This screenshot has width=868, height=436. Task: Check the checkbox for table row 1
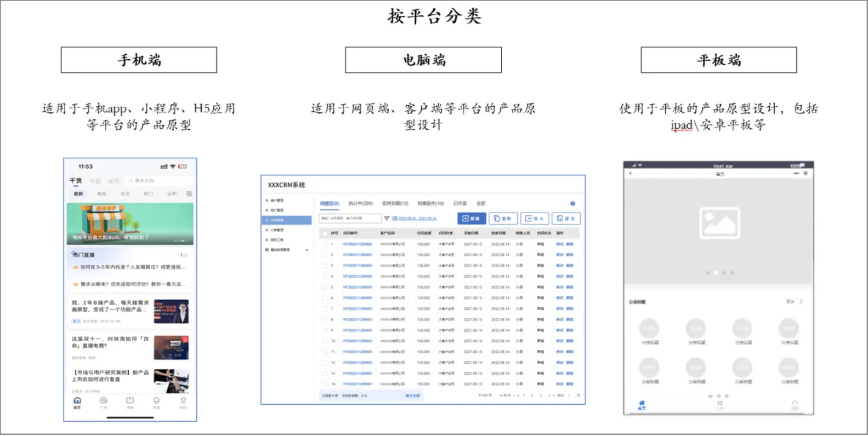click(x=325, y=244)
